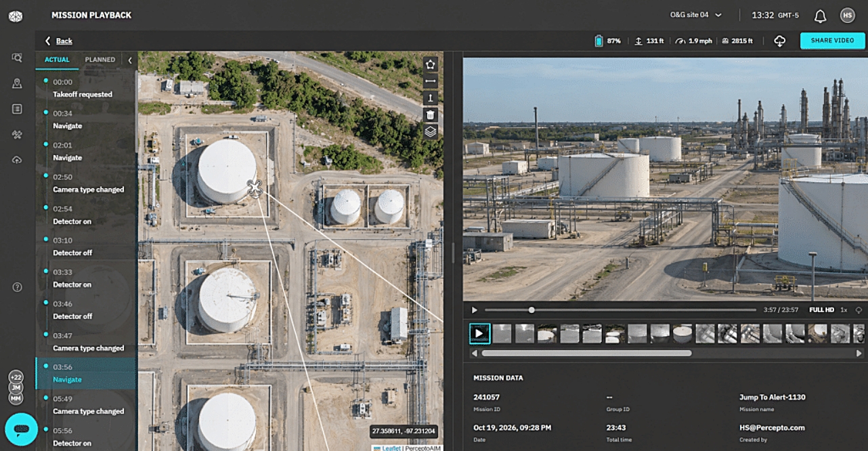Click the SHARE VIDEO button
This screenshot has height=451, width=868.
click(832, 41)
